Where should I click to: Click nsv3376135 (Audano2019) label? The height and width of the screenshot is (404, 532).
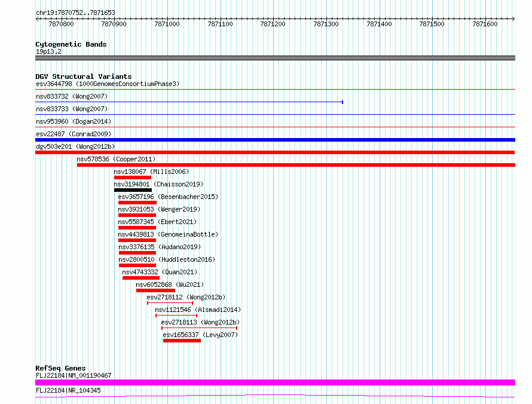pyautogui.click(x=160, y=247)
